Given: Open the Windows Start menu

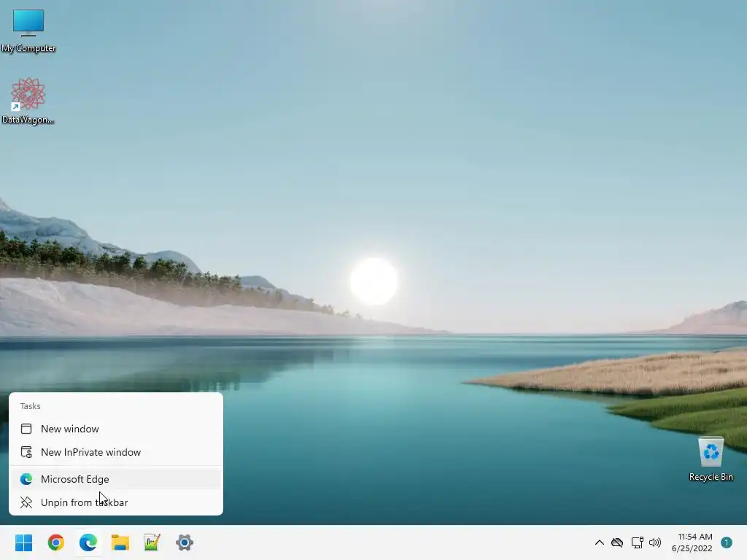Looking at the screenshot, I should pos(24,542).
